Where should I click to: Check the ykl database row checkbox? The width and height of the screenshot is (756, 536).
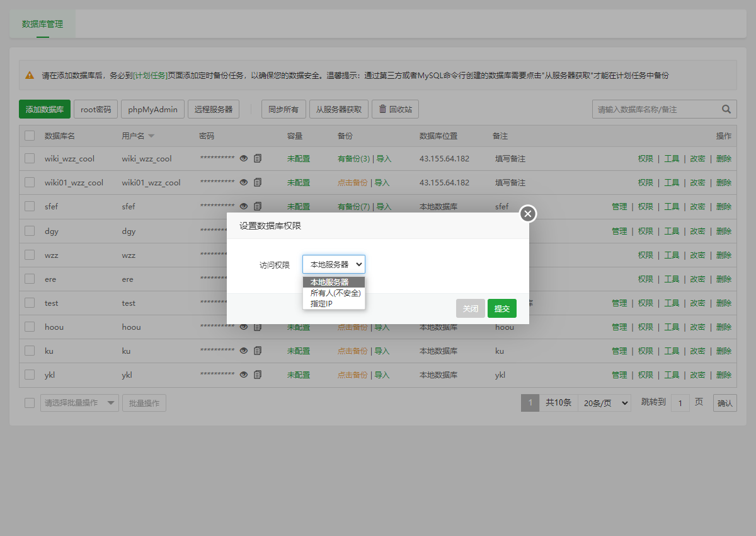[x=30, y=375]
